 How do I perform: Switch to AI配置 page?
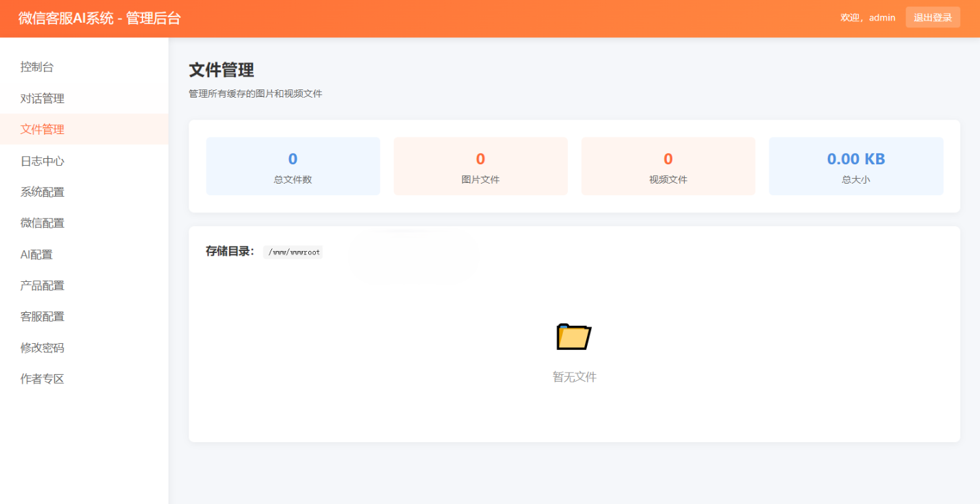coord(36,254)
